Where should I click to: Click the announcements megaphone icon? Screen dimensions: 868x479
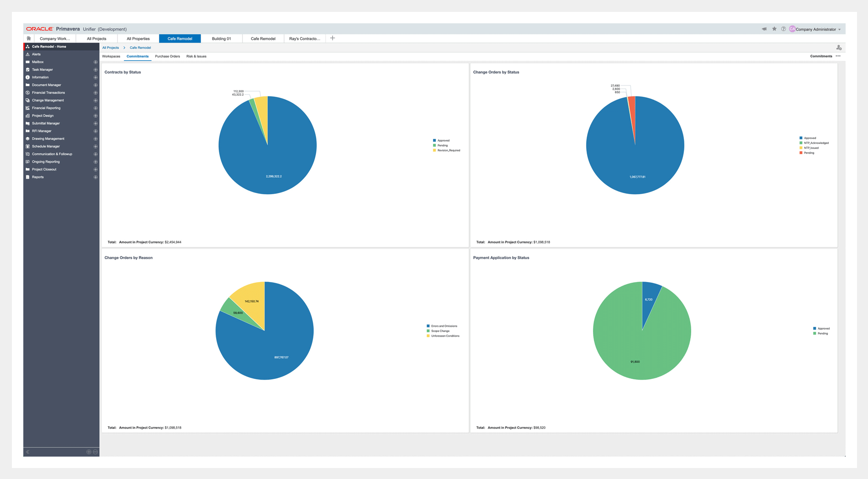pos(764,28)
